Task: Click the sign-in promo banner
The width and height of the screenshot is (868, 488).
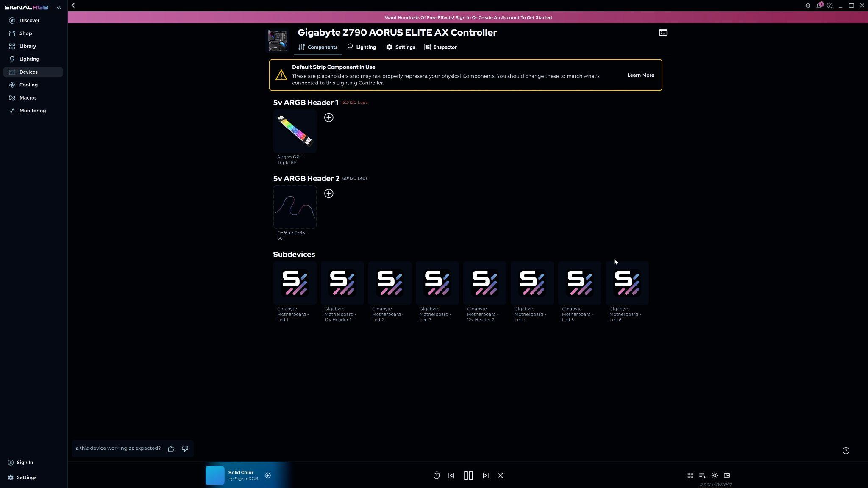Action: [468, 17]
